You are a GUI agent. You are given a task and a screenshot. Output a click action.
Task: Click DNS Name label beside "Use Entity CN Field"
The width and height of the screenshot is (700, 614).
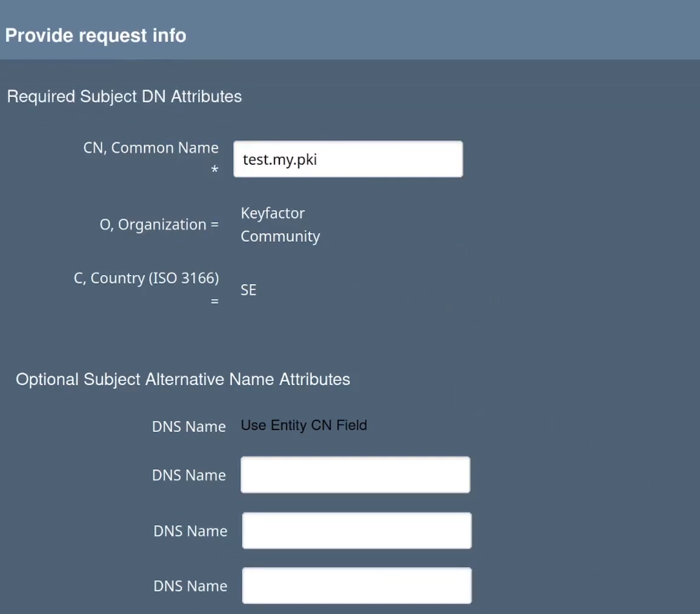pyautogui.click(x=189, y=427)
